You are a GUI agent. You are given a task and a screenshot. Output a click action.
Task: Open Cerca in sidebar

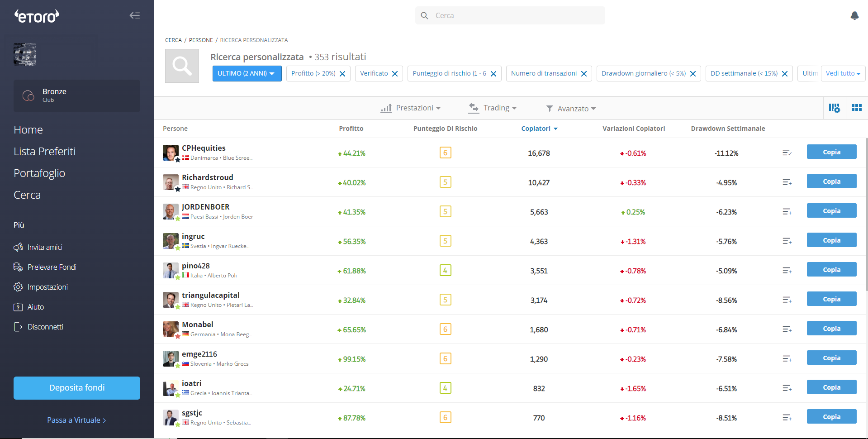point(27,195)
